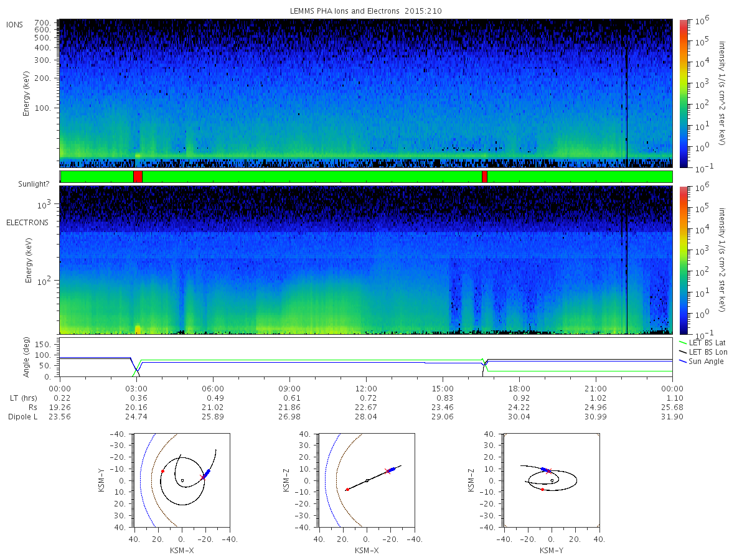
Task: Select the Rs value "22.67"
Action: click(366, 406)
